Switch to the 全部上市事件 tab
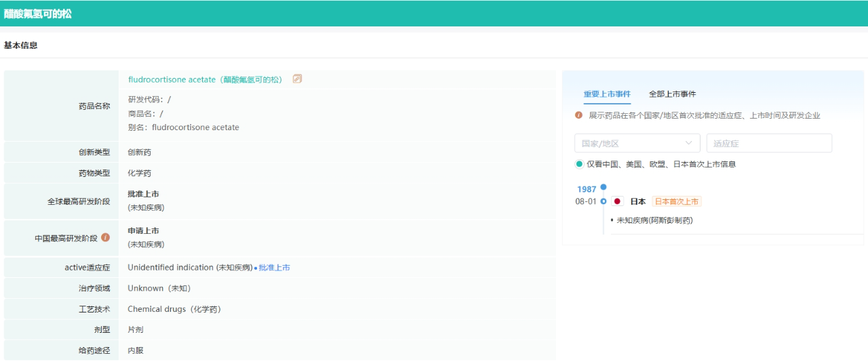The image size is (868, 364). 672,94
